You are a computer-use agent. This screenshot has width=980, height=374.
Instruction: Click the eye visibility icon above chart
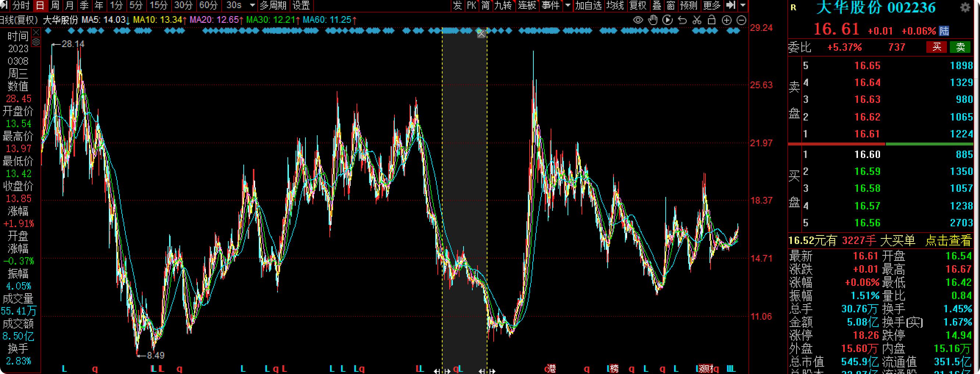click(638, 20)
